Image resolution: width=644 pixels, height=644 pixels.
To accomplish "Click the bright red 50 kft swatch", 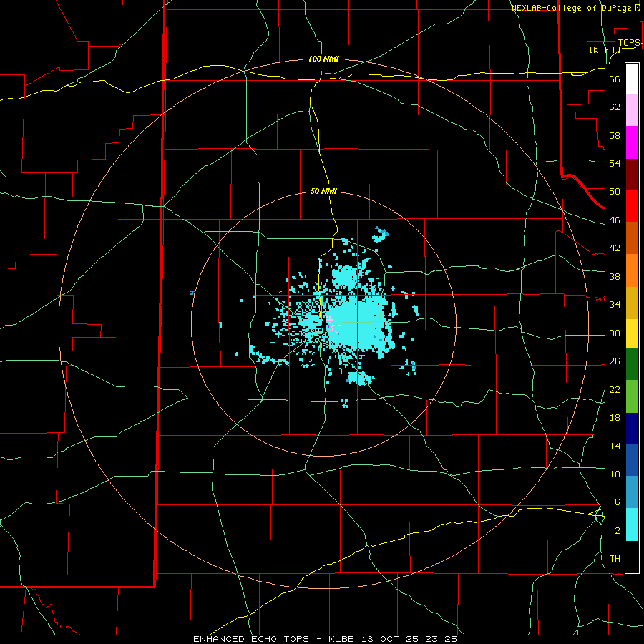I will pos(632,207).
